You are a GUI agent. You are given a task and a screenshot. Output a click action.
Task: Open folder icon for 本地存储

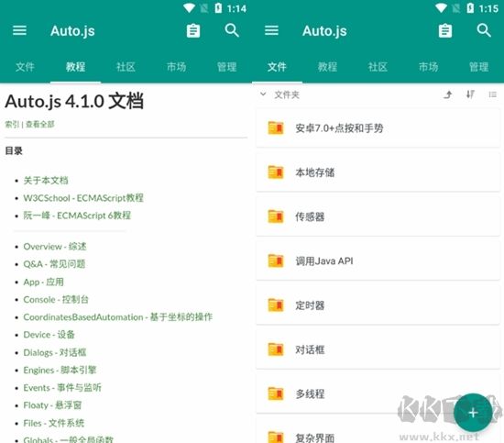coord(276,172)
